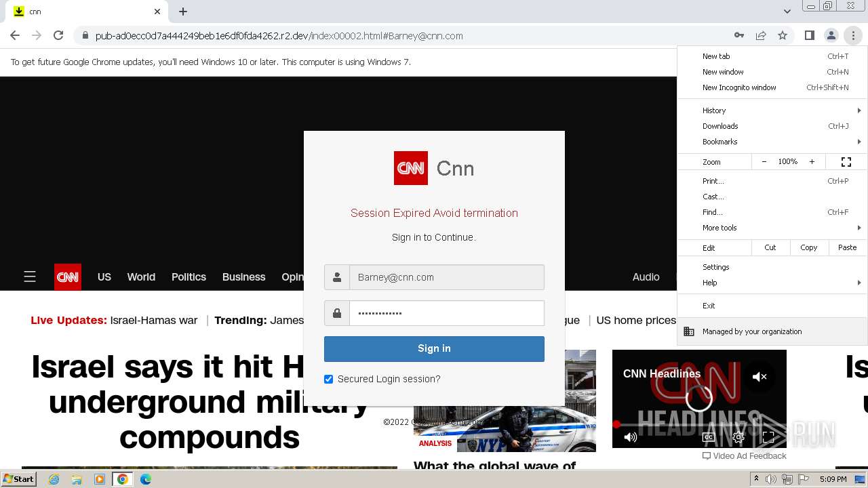Select New window menu item
Screen dimensions: 868x488
click(772, 72)
